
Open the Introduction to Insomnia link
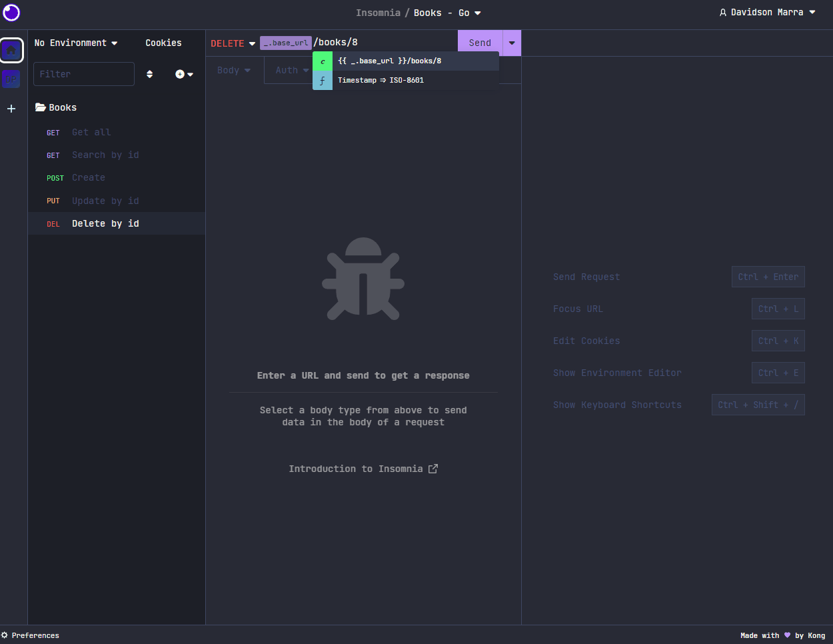[x=363, y=469]
